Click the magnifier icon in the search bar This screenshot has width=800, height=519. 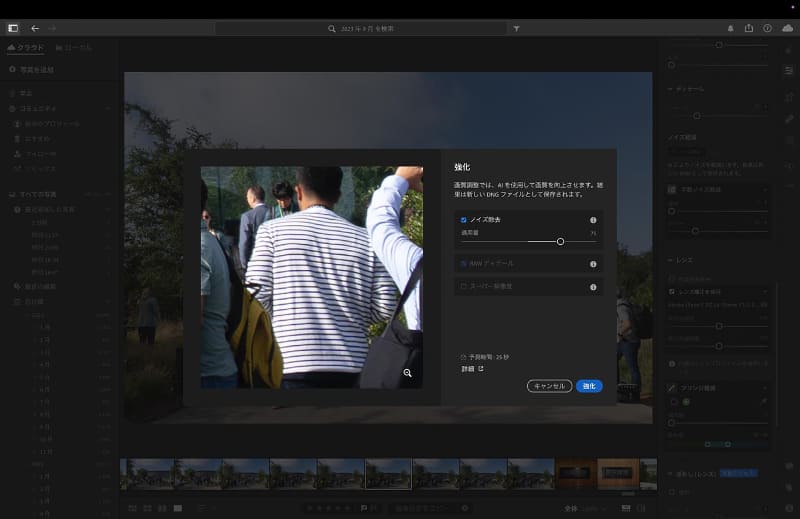[x=332, y=29]
